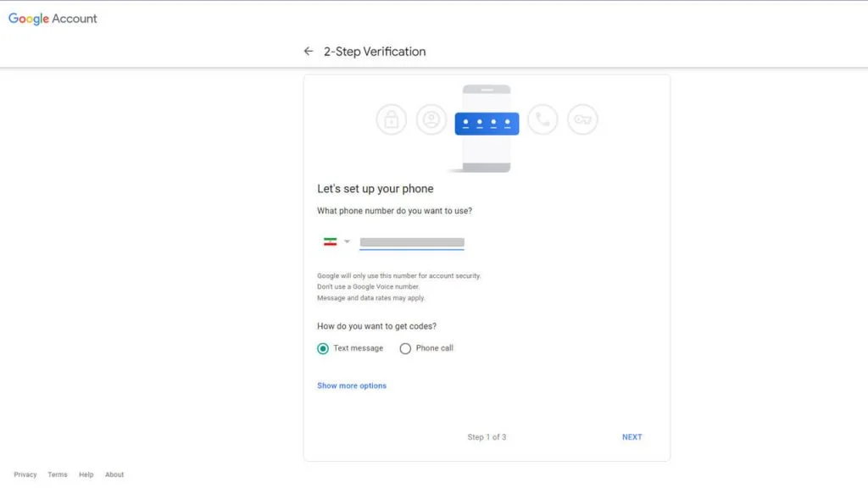Click the user profile illustration icon
Viewport: 868px width, 488px height.
click(x=431, y=119)
